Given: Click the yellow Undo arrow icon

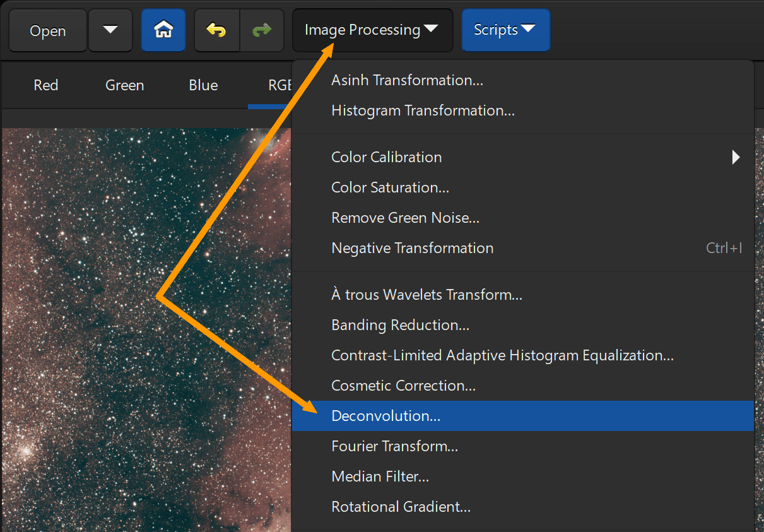Looking at the screenshot, I should click(216, 30).
